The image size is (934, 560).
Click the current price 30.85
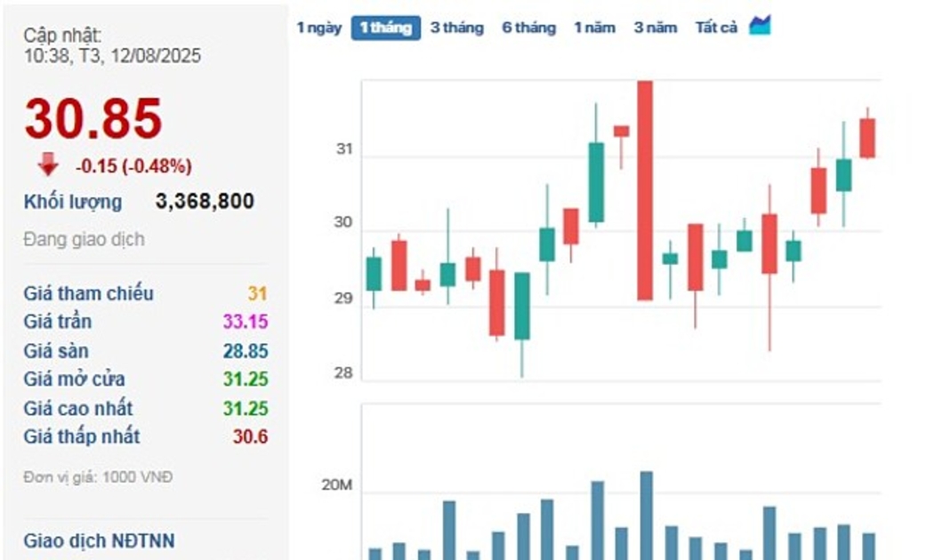click(93, 119)
